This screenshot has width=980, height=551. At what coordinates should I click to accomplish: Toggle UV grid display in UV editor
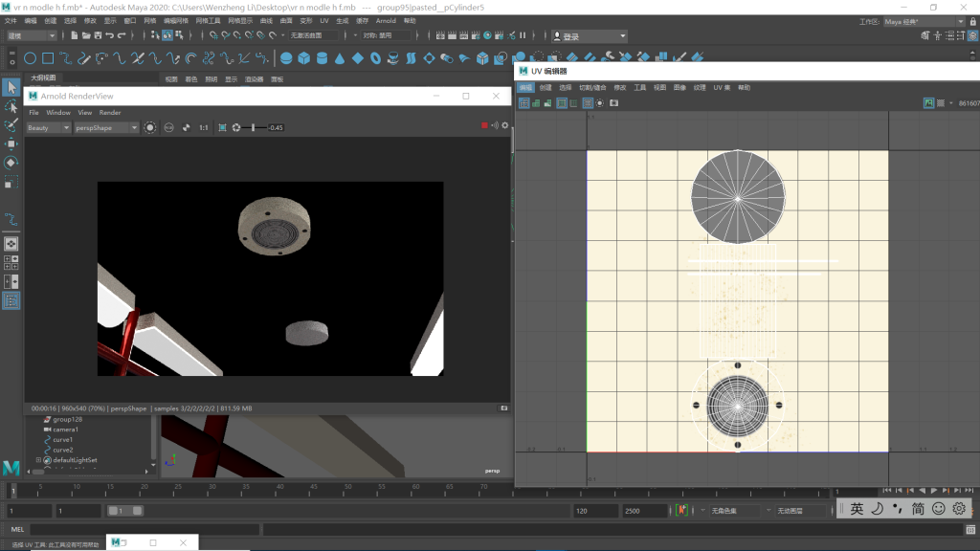[588, 103]
